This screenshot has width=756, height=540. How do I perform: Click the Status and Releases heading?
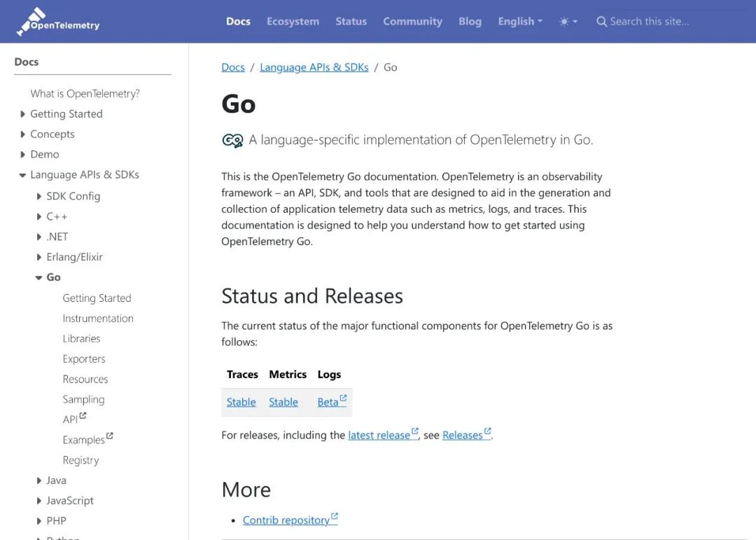click(312, 296)
